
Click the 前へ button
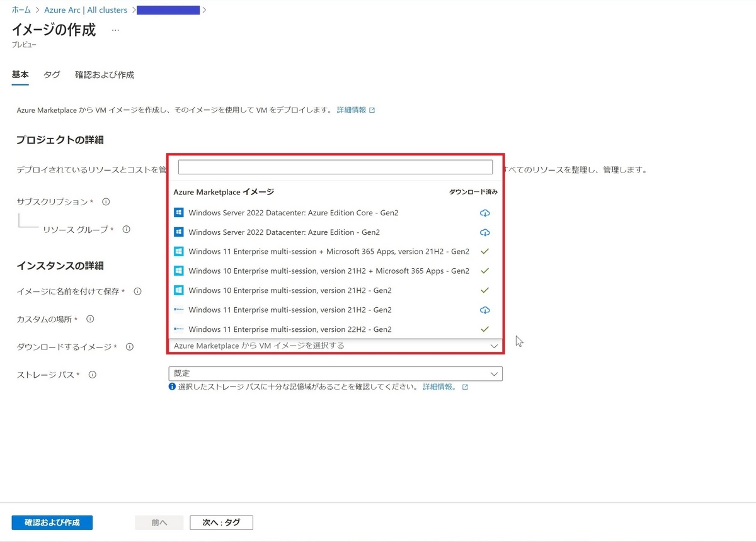coord(159,522)
